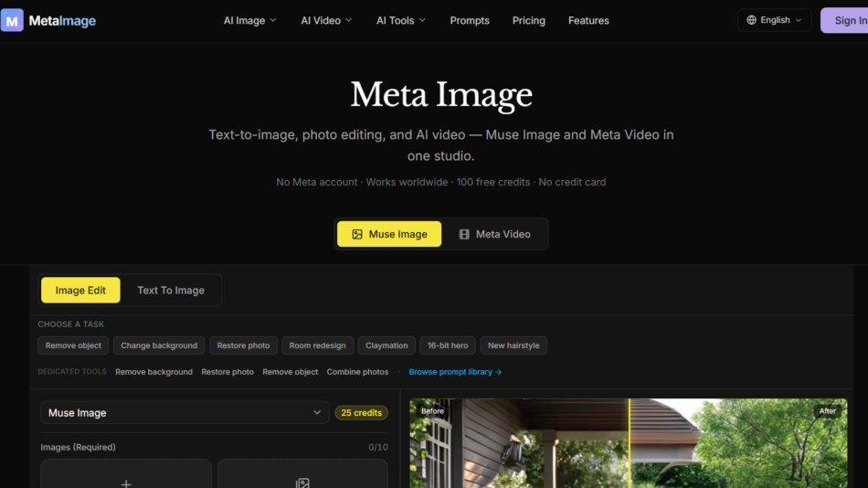Open the Combine photos dedicated tool
The image size is (868, 488).
357,372
